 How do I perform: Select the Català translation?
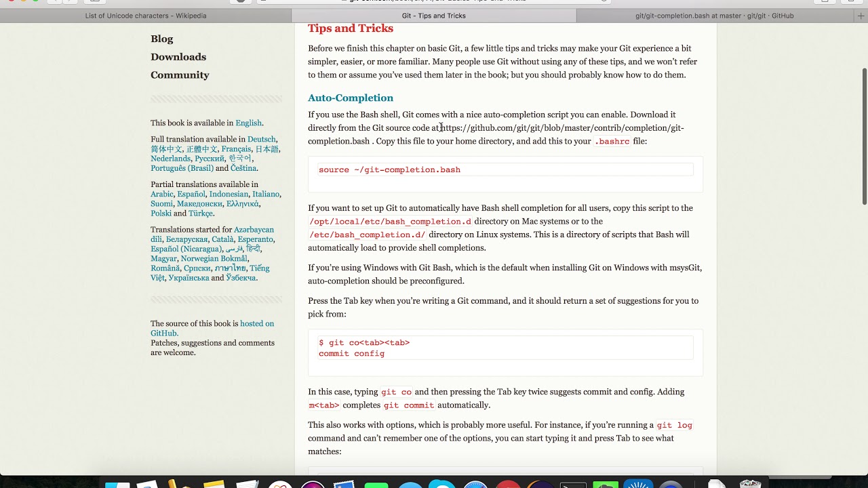[x=223, y=239]
